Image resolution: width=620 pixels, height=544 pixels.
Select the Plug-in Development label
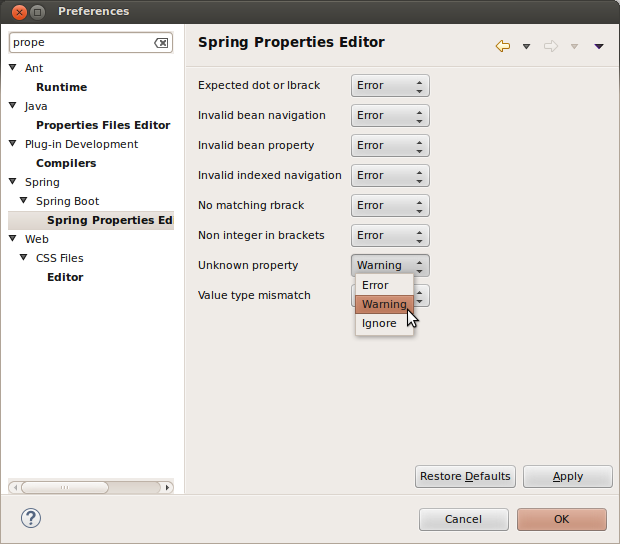coord(81,144)
